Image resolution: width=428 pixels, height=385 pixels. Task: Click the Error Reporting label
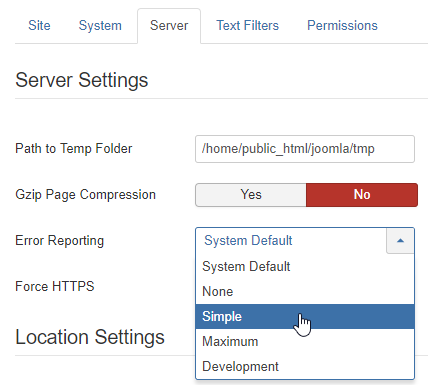point(60,241)
